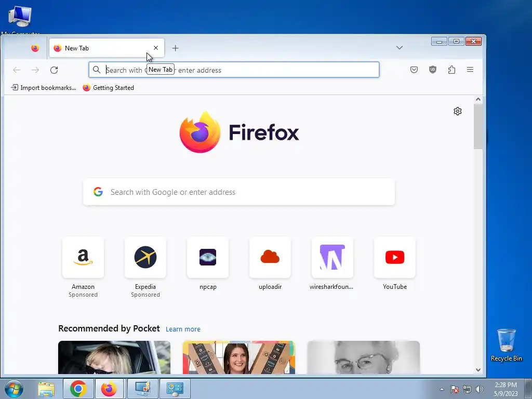Click the Pocket Learn more link
This screenshot has width=532, height=399.
click(183, 329)
